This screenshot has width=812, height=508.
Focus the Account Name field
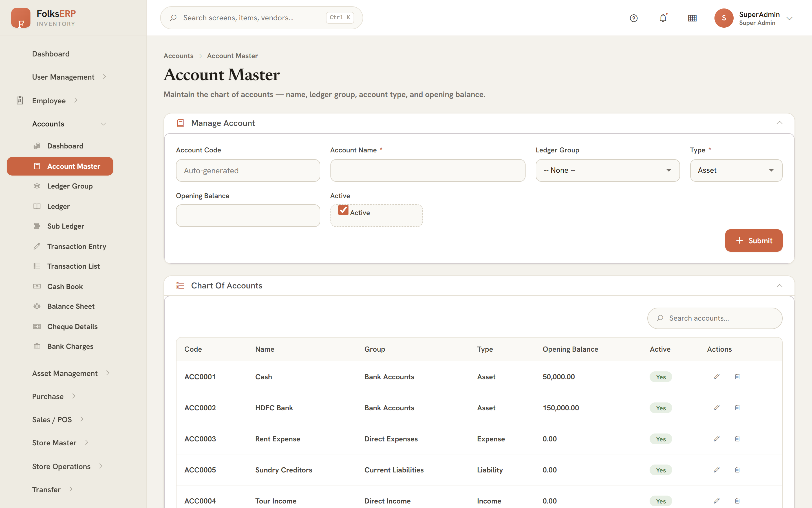(428, 170)
